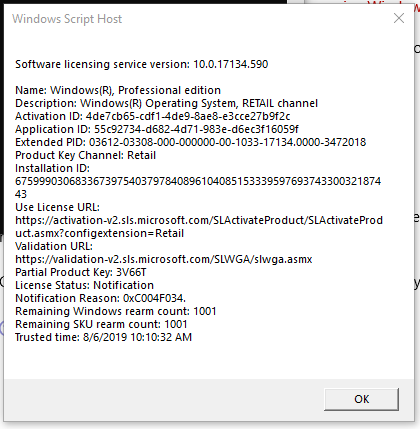Click the Description line mentioning RETAIL channel
Image resolution: width=420 pixels, height=429 pixels.
pos(167,103)
